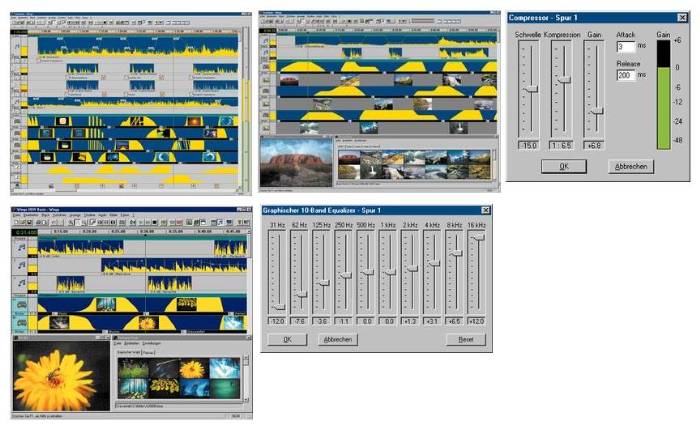This screenshot has height=430, width=700.
Task: Click the first audio track note icon in bottom-left window
Action: (x=21, y=247)
